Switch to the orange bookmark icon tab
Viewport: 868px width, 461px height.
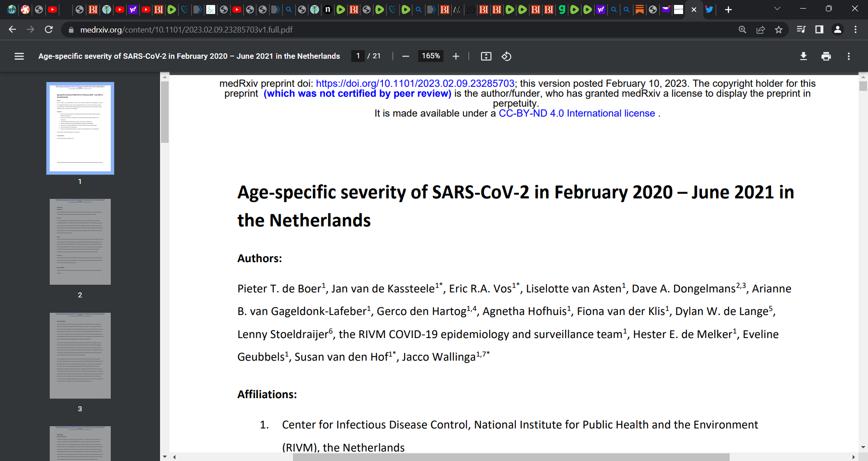pos(639,9)
